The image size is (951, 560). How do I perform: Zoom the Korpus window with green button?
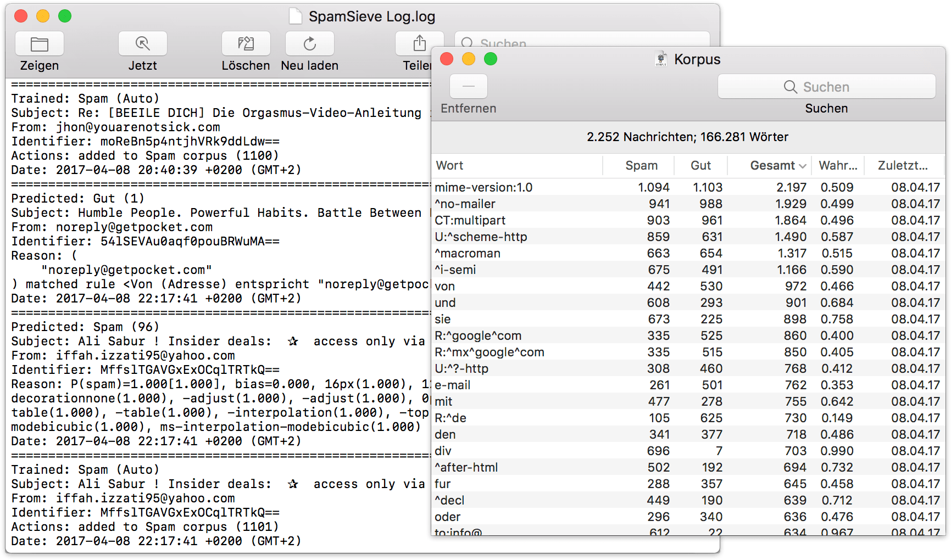click(x=491, y=59)
